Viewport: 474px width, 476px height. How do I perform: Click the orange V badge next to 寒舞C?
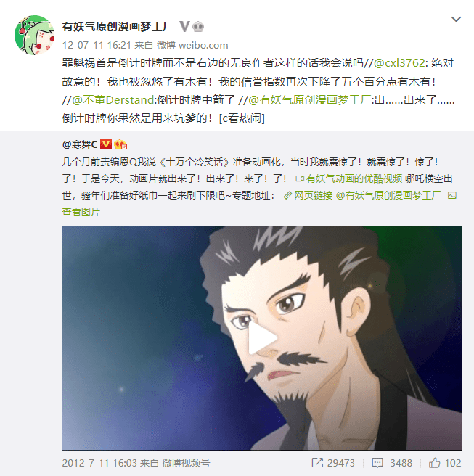pyautogui.click(x=106, y=144)
